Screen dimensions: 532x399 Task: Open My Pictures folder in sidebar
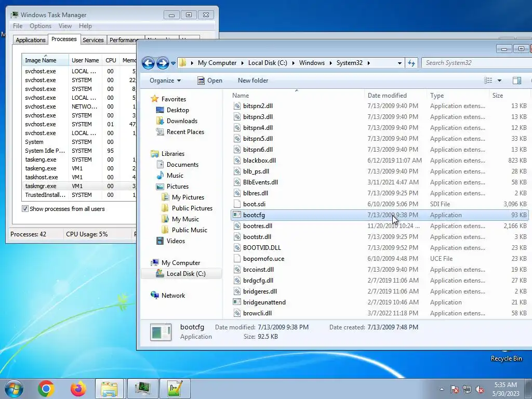(188, 197)
